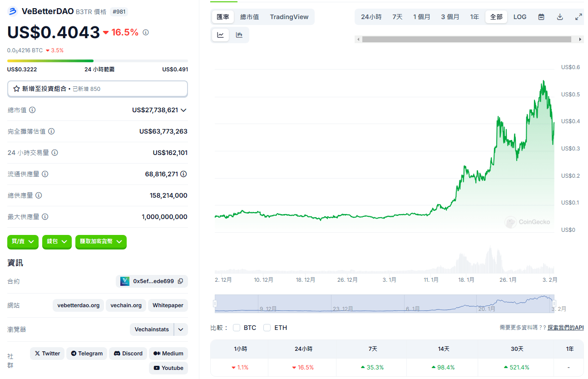
Task: Click the info icon beside 總市值
Action: click(x=32, y=110)
